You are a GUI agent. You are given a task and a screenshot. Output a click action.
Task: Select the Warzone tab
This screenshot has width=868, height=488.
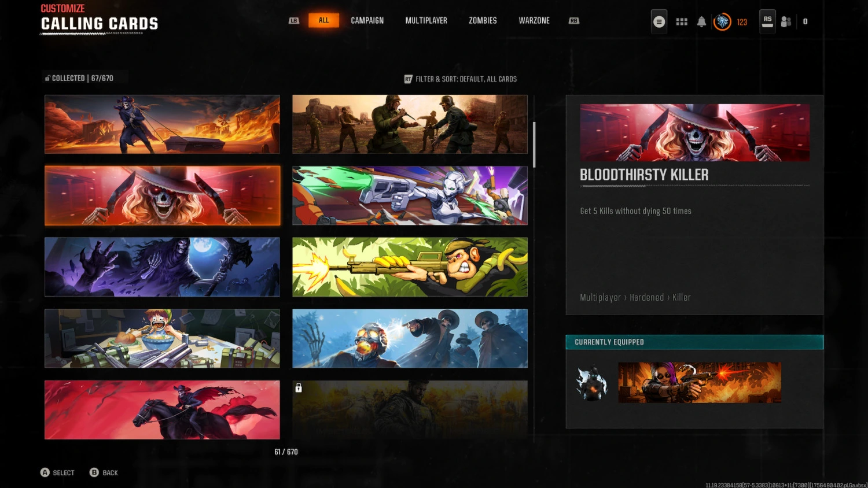(x=534, y=21)
